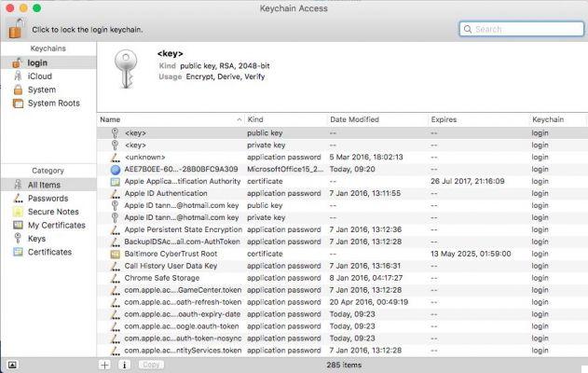Show All Items category
Image resolution: width=588 pixels, height=373 pixels.
48,185
